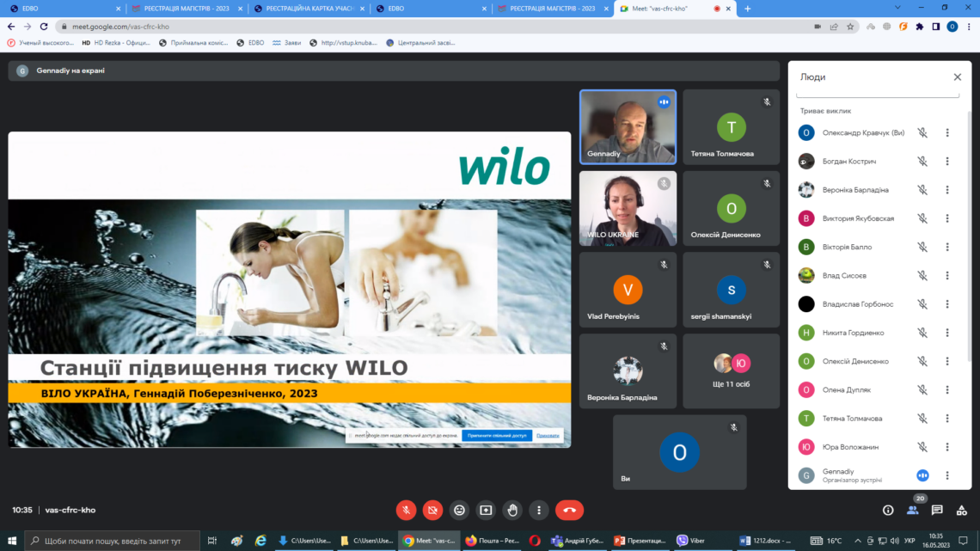
Task: Open the Extensions puzzle icon
Action: (x=919, y=27)
